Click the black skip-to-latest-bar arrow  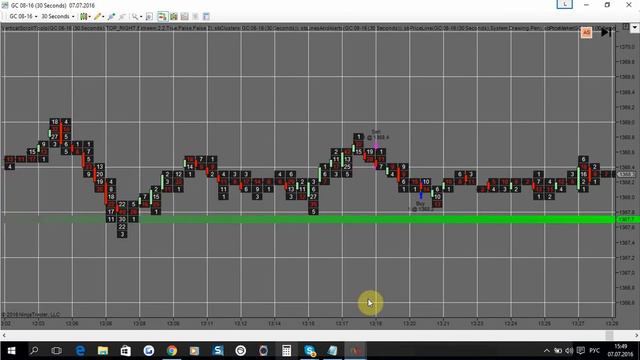606,32
